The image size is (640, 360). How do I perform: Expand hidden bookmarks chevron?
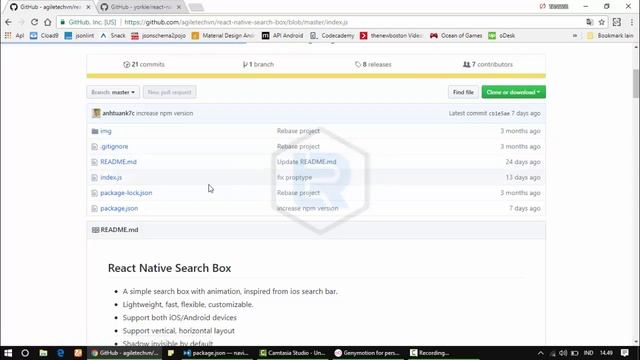click(x=575, y=36)
